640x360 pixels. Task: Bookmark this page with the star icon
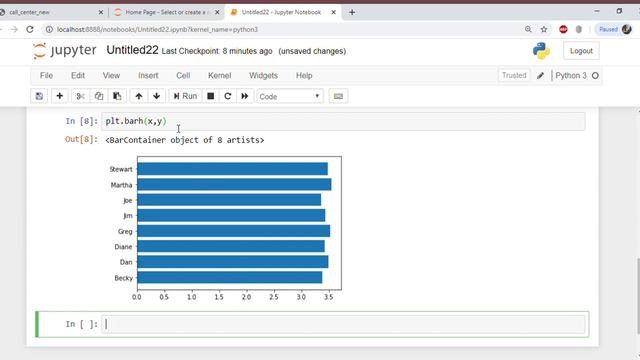[x=544, y=29]
